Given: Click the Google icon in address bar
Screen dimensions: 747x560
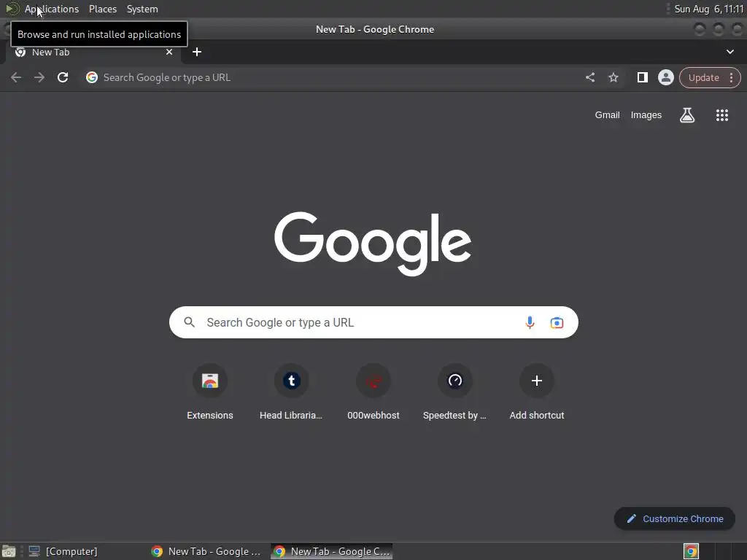Looking at the screenshot, I should coord(92,77).
